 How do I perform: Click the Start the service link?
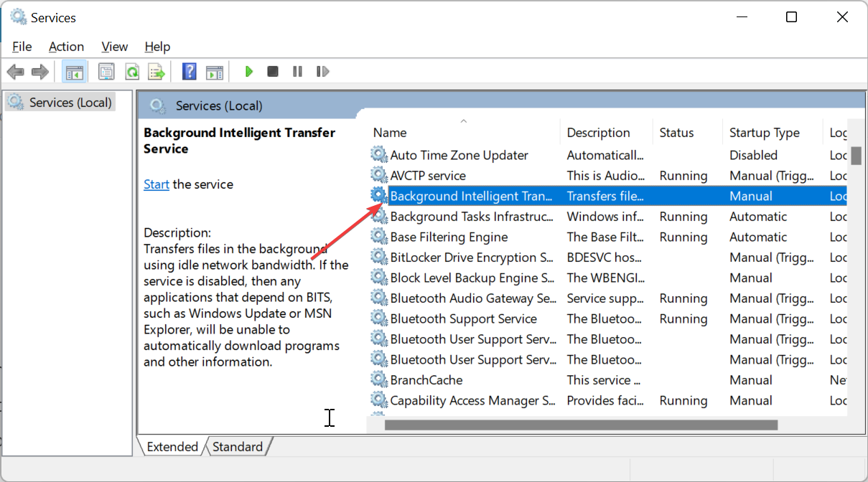(157, 184)
